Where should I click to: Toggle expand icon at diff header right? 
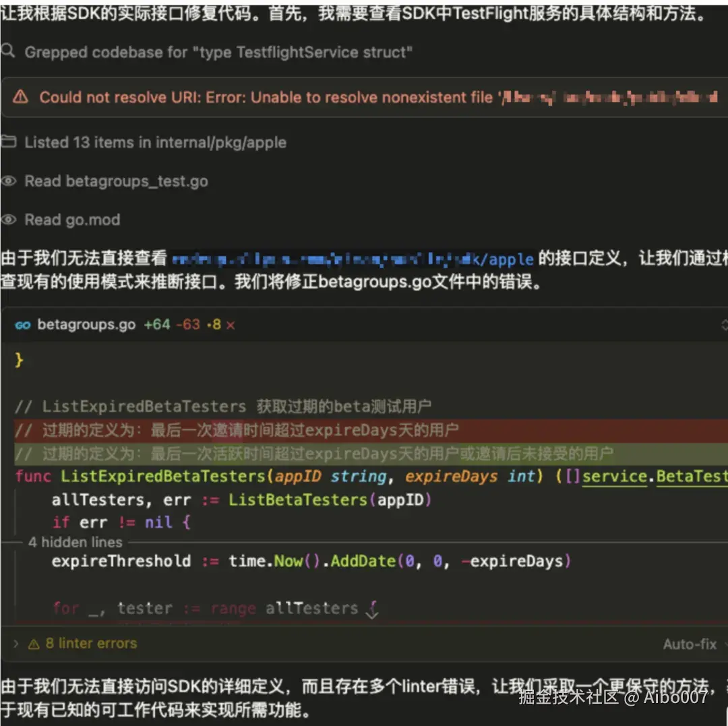click(x=724, y=325)
